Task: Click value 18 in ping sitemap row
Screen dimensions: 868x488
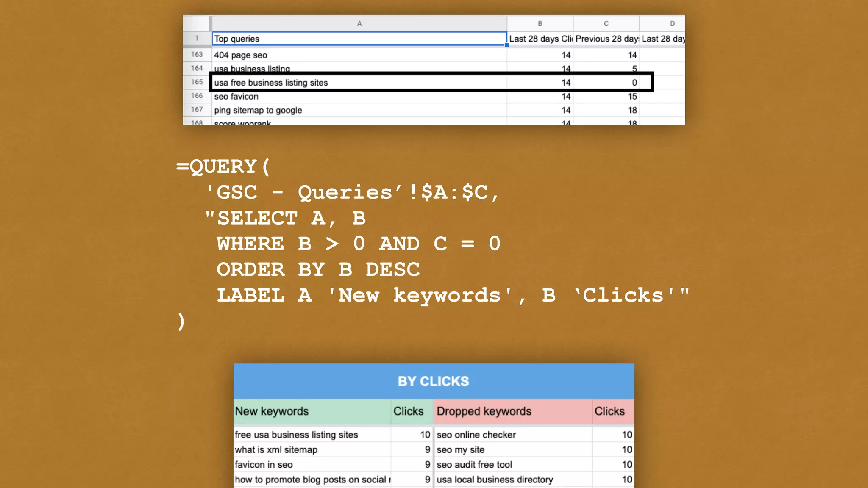Action: [606, 110]
